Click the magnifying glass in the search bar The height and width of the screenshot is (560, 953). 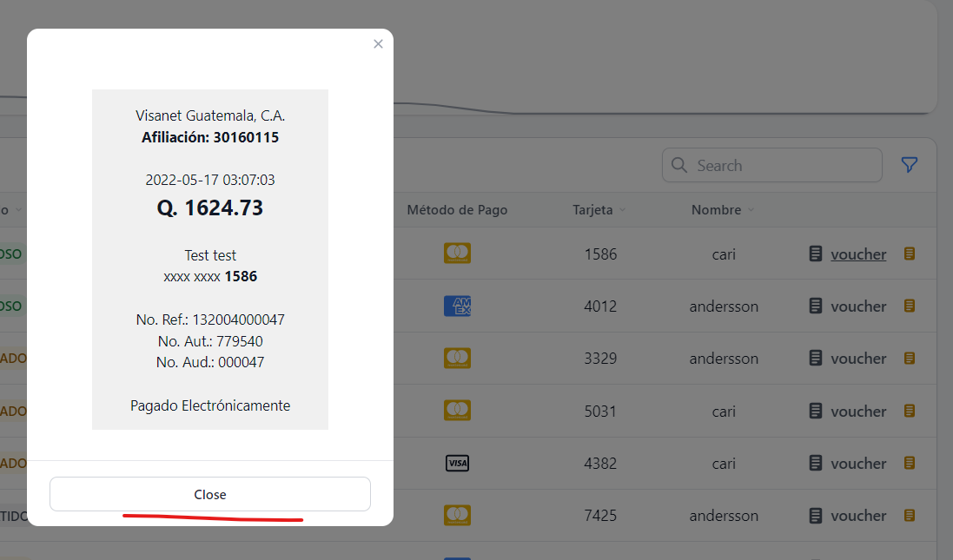tap(678, 164)
